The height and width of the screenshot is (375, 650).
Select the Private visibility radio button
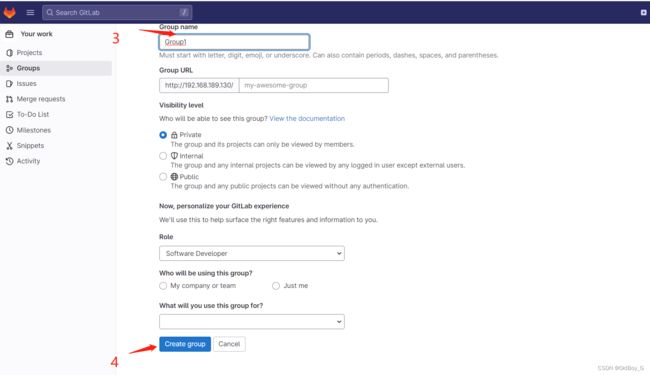click(x=163, y=135)
